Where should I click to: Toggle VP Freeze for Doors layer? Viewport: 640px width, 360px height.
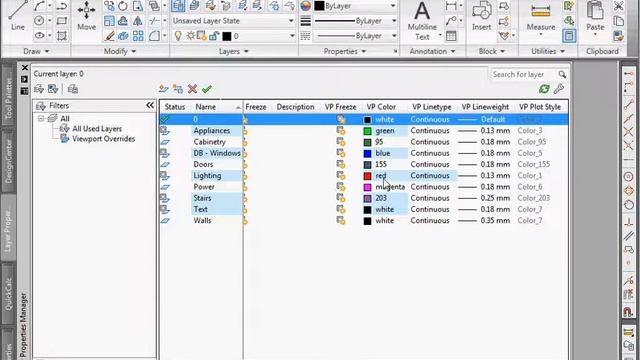click(x=340, y=164)
